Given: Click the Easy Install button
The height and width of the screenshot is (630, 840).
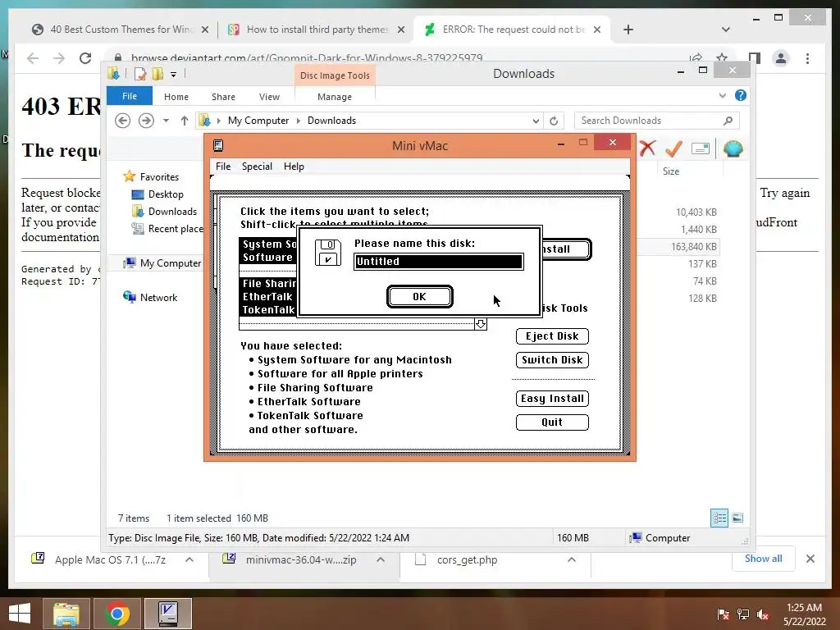Looking at the screenshot, I should [552, 398].
